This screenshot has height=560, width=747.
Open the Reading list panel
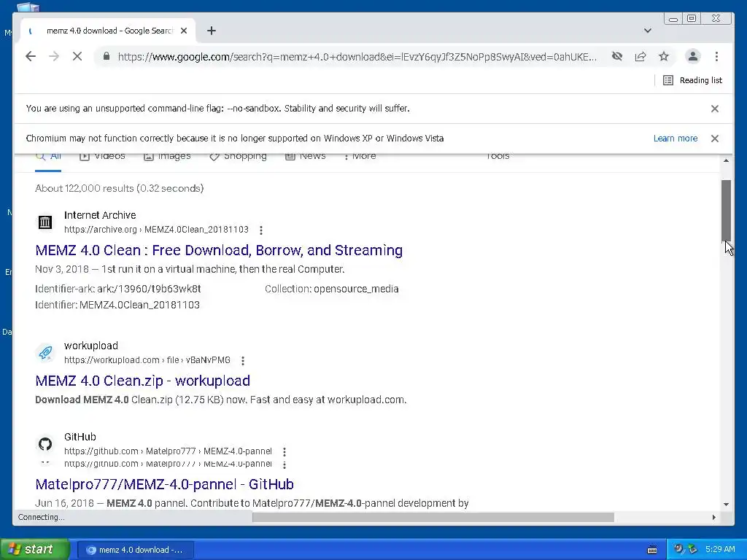click(x=693, y=80)
